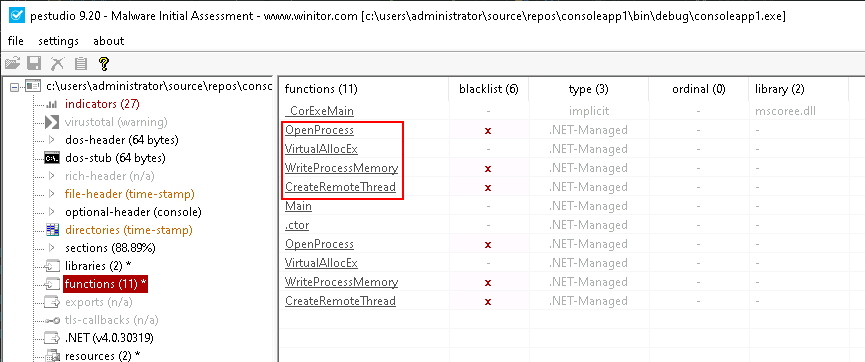Viewport: 865px width, 362px height.
Task: Expand the file-header (time-stamp) node
Action: tap(52, 194)
